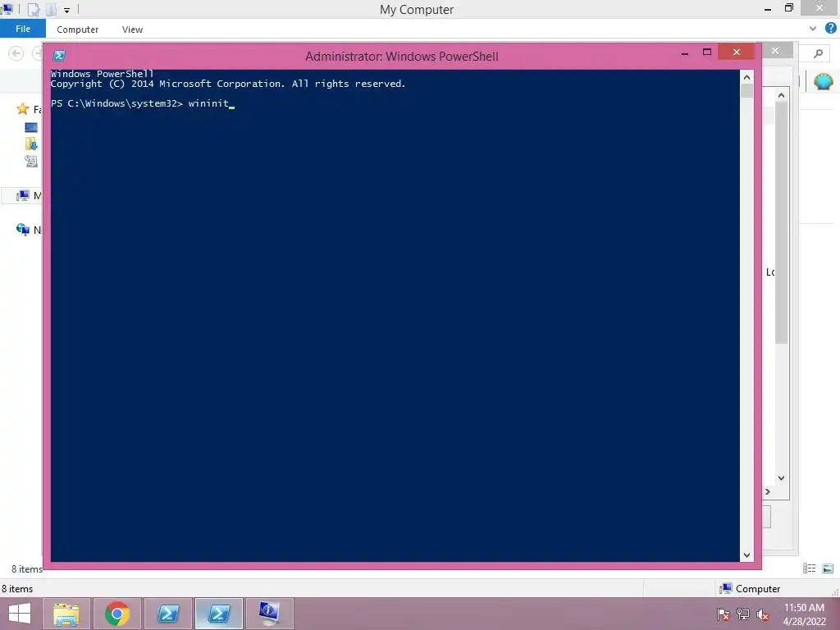The width and height of the screenshot is (840, 630).
Task: Open network status icon in system tray
Action: [743, 614]
